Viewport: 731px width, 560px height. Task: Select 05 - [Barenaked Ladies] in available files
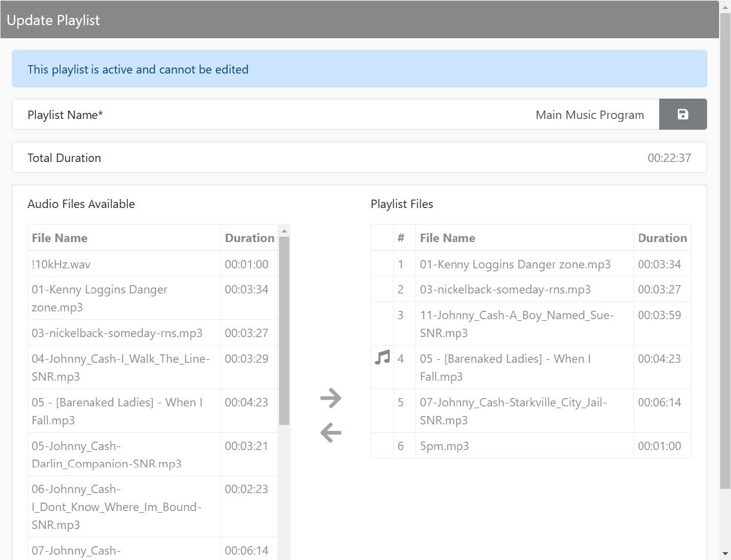click(x=152, y=411)
